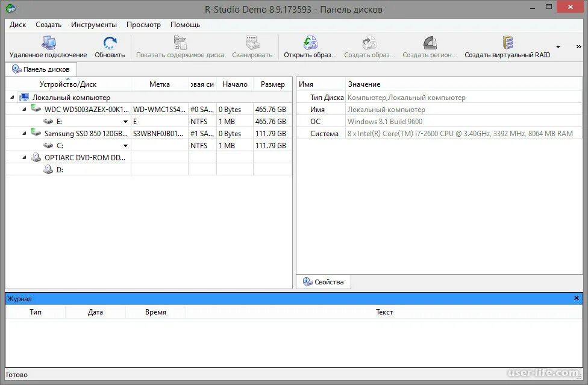This screenshot has width=588, height=385.
Task: Select the Disk type (Тип Диска) property row
Action: [440, 98]
